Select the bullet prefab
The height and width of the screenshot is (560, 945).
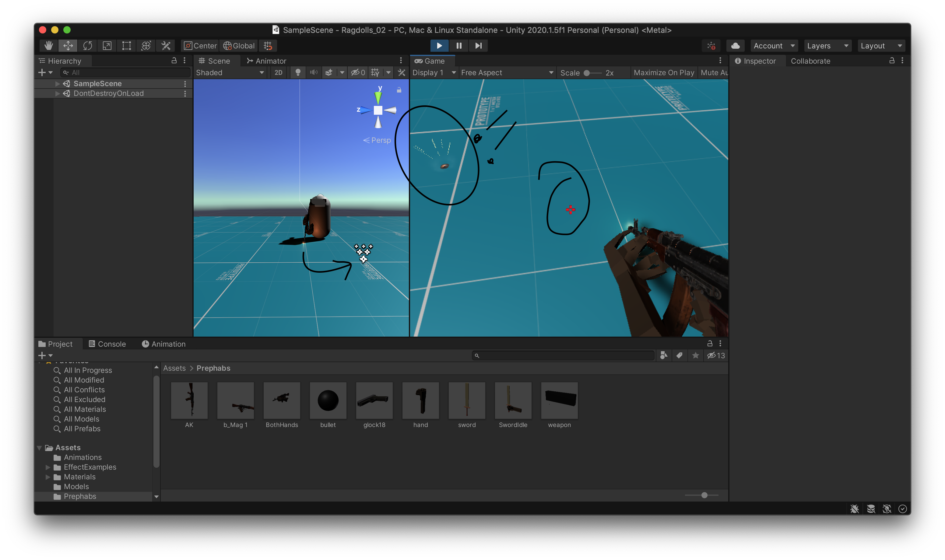(328, 405)
